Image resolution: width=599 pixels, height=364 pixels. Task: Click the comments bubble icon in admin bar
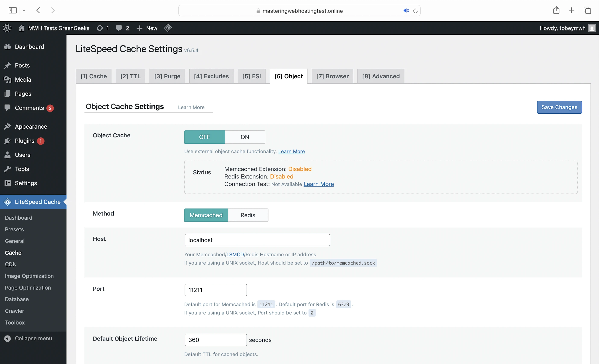tap(119, 28)
